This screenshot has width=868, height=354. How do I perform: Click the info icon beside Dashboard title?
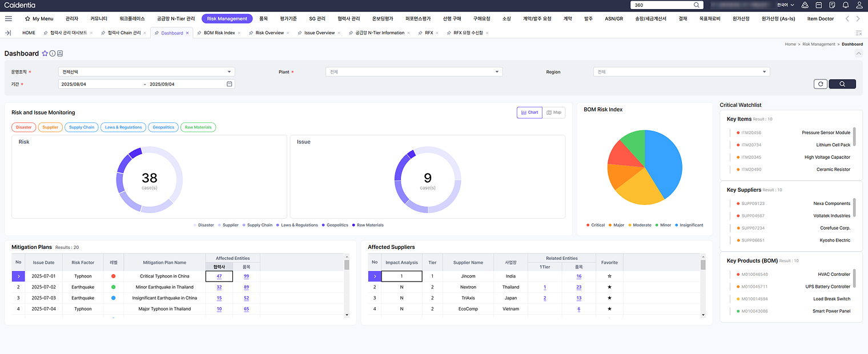click(53, 54)
